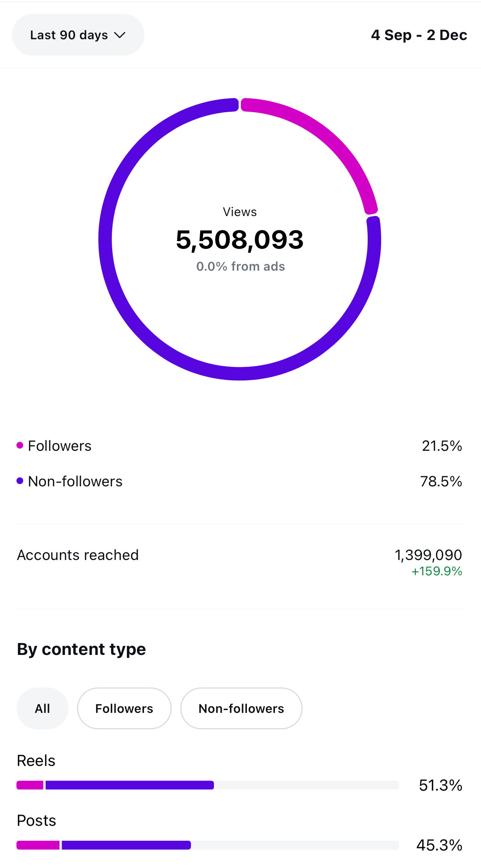Screen dimensions: 481x868
Task: Open the Last 90 days dropdown
Action: coord(78,35)
